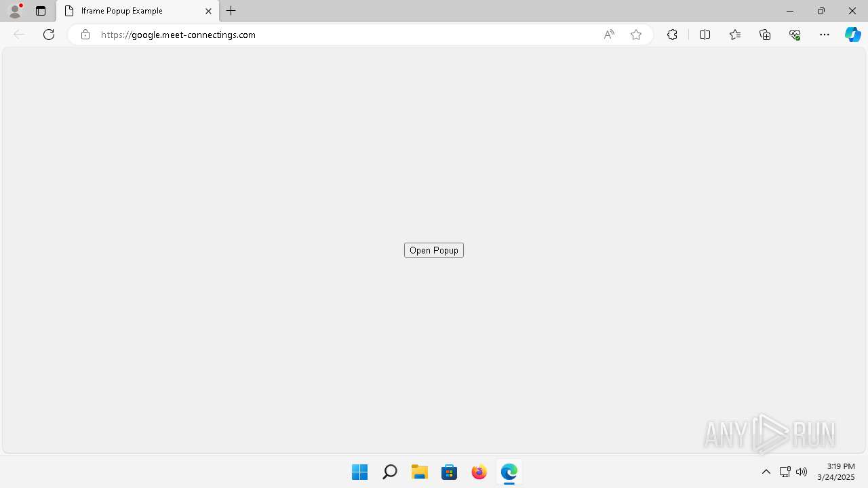Click the Open Popup button
The image size is (868, 488).
[434, 250]
